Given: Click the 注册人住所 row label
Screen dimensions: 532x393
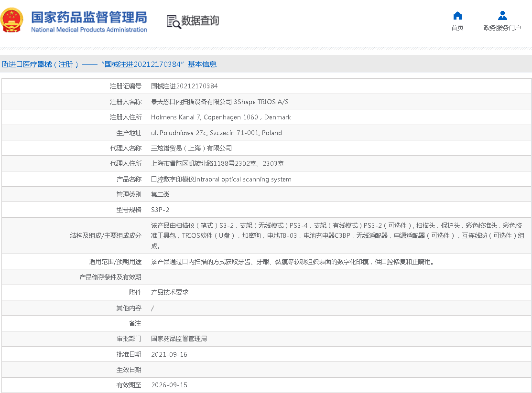Looking at the screenshot, I should pos(126,117).
